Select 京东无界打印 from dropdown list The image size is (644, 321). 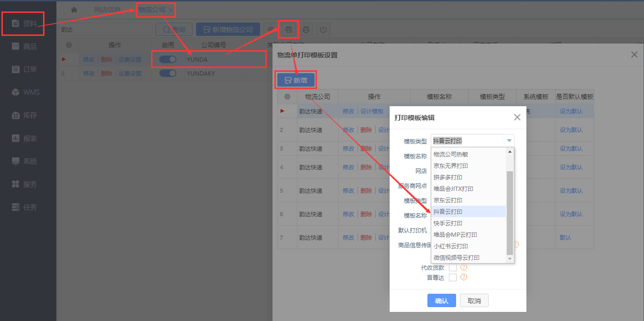469,166
